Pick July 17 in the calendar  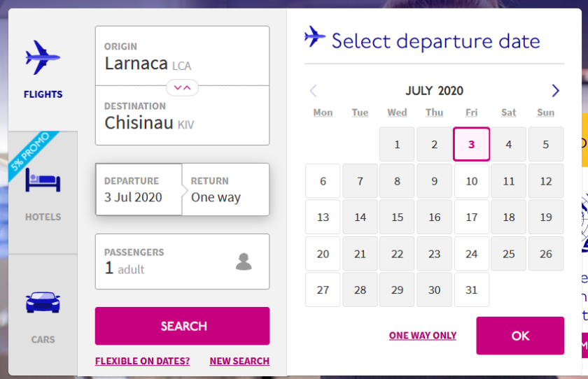(472, 217)
